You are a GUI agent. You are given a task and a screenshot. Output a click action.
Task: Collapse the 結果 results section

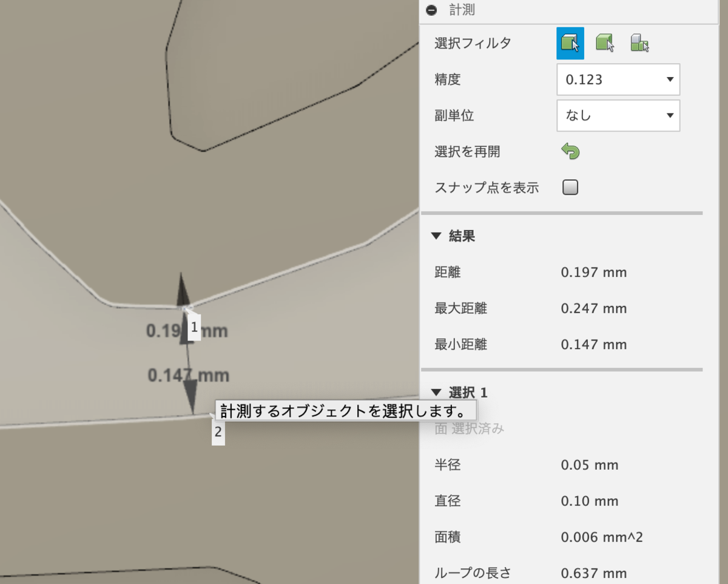point(436,236)
